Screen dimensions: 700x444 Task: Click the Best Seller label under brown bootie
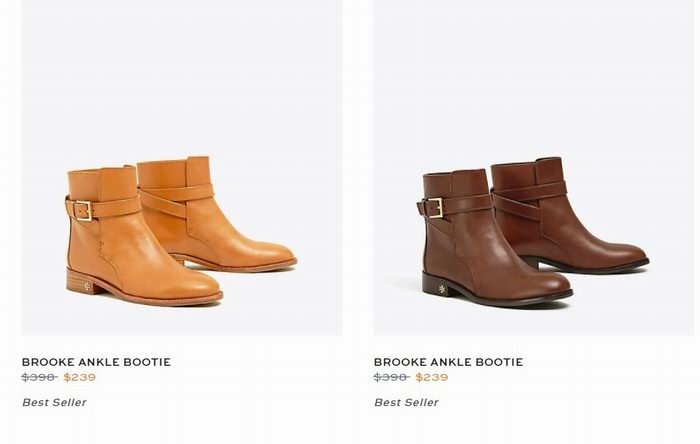point(406,403)
